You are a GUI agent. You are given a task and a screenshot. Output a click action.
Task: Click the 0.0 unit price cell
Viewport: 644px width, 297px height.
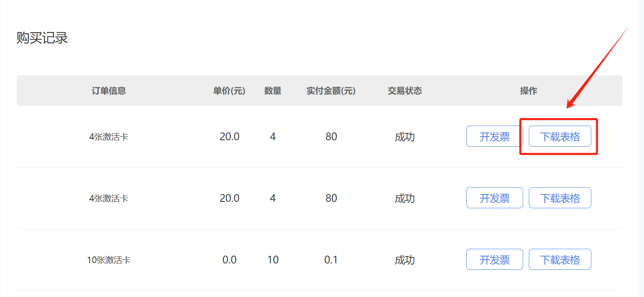point(230,260)
